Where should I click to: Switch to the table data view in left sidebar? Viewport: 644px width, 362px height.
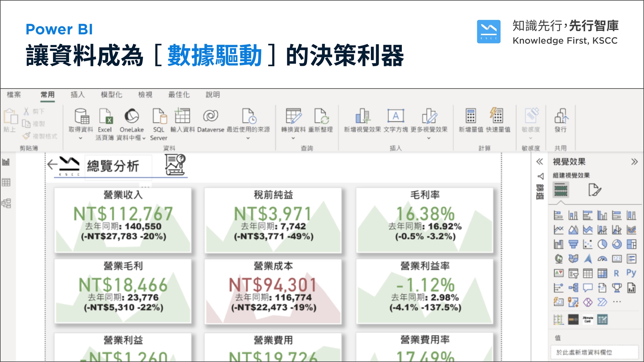[x=6, y=182]
